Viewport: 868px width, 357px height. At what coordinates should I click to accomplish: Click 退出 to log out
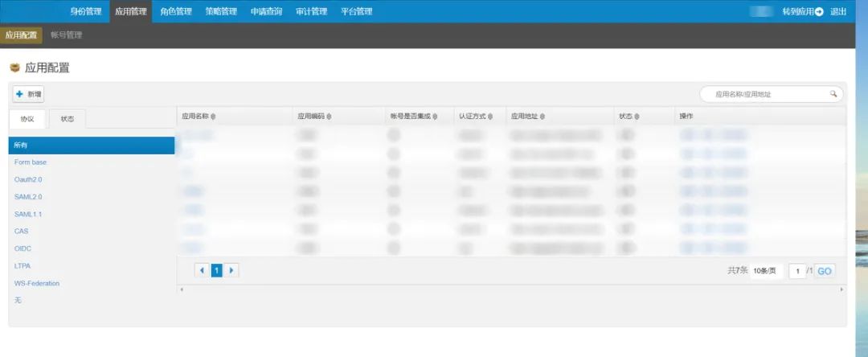(838, 11)
